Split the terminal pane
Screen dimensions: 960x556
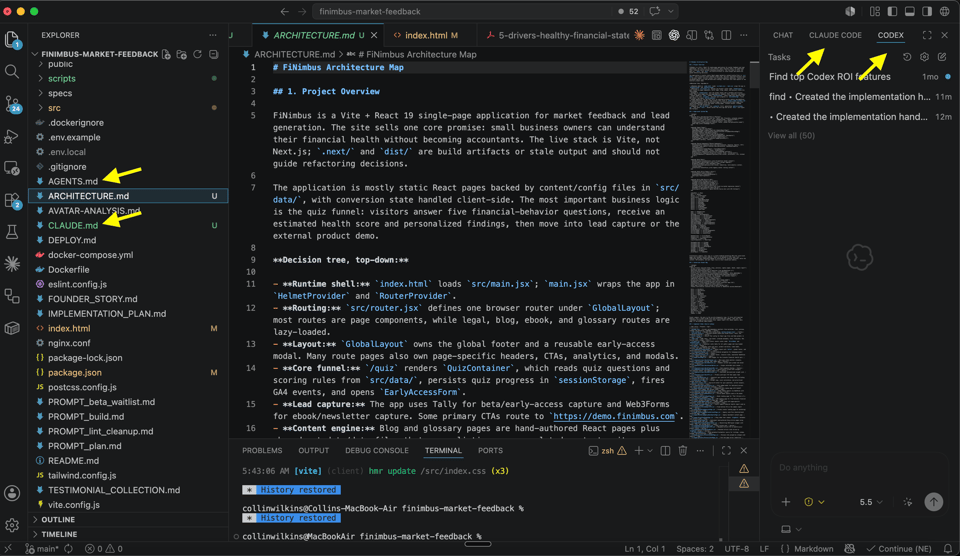coord(666,451)
